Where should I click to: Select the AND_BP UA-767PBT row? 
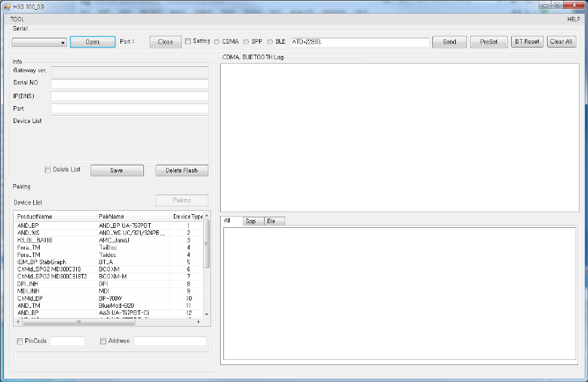109,226
